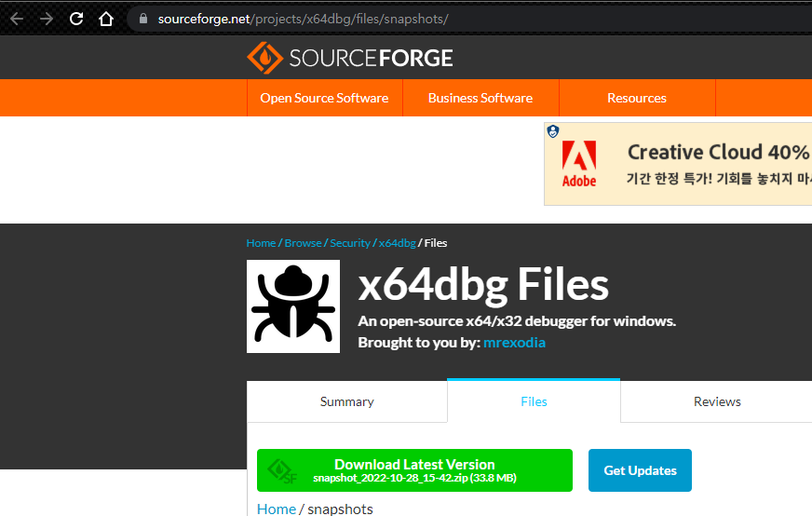
Task: Open the Creative Cloud 40% ad banner
Action: pyautogui.click(x=678, y=164)
